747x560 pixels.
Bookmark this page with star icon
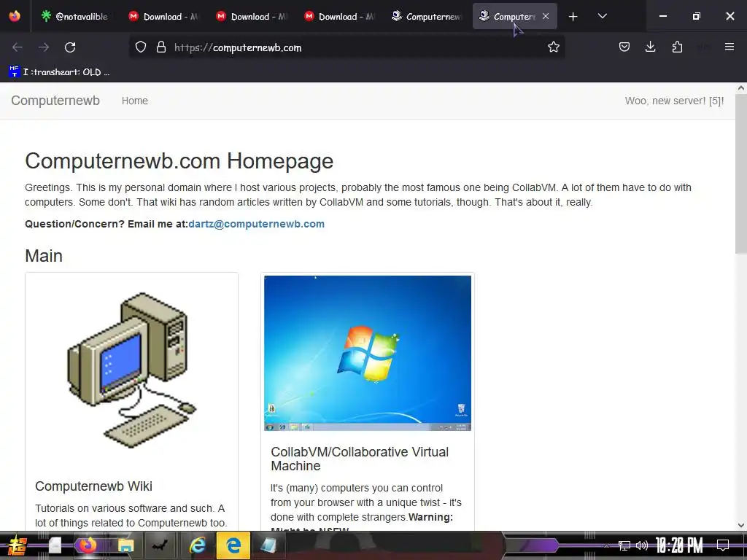(553, 47)
